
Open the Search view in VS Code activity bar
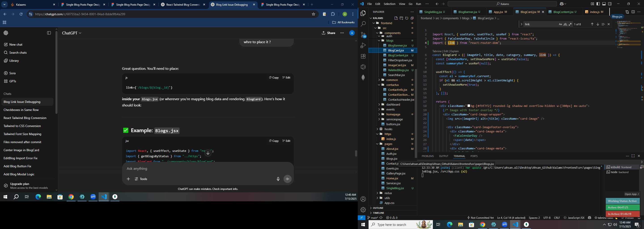tap(363, 24)
